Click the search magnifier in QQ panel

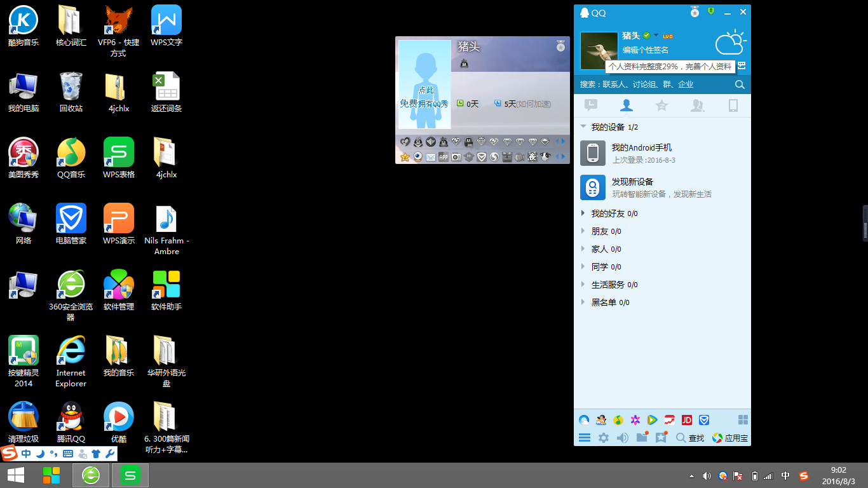pos(740,85)
